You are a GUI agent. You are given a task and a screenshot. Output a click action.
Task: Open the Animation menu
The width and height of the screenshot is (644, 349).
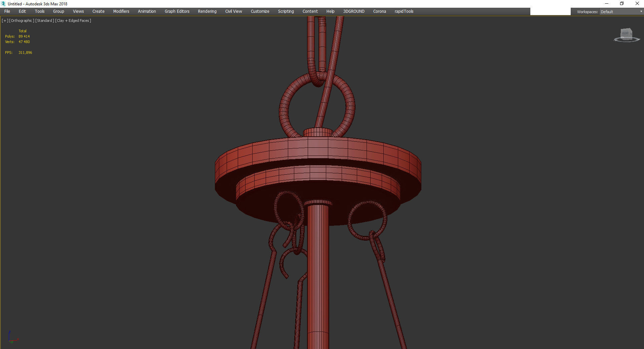coord(147,11)
